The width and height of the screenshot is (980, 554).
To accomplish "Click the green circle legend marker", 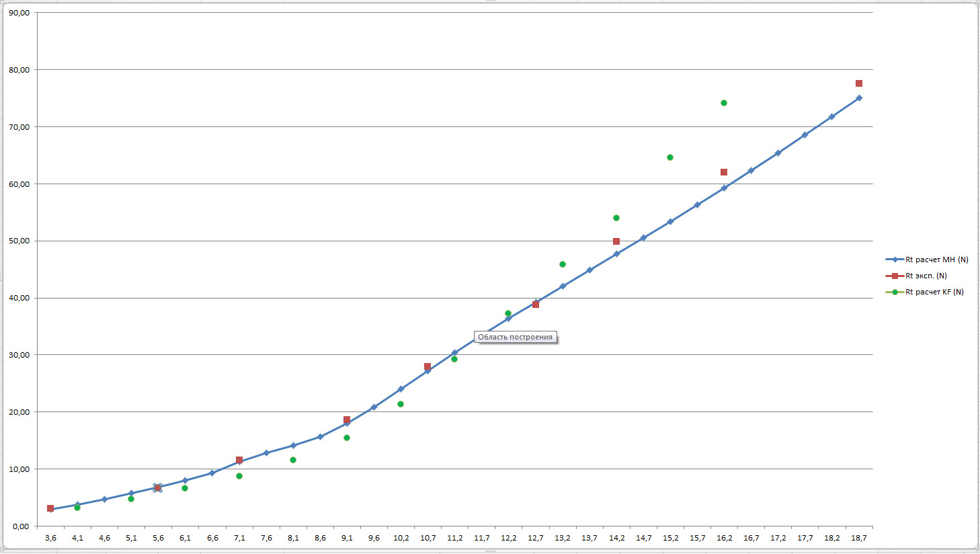I will pyautogui.click(x=895, y=292).
